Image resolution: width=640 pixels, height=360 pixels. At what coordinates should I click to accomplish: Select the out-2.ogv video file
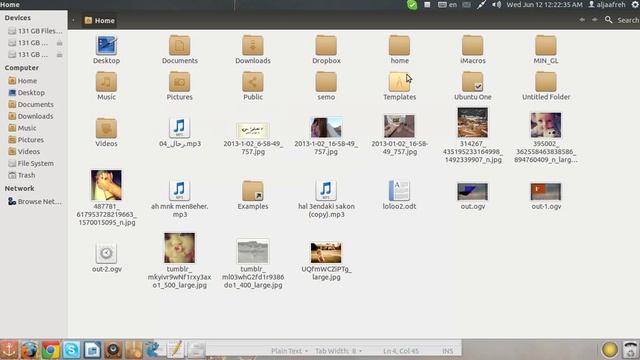[106, 253]
